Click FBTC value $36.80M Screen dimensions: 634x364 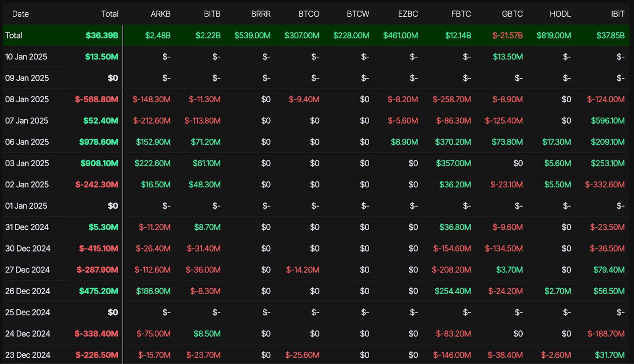tap(455, 227)
